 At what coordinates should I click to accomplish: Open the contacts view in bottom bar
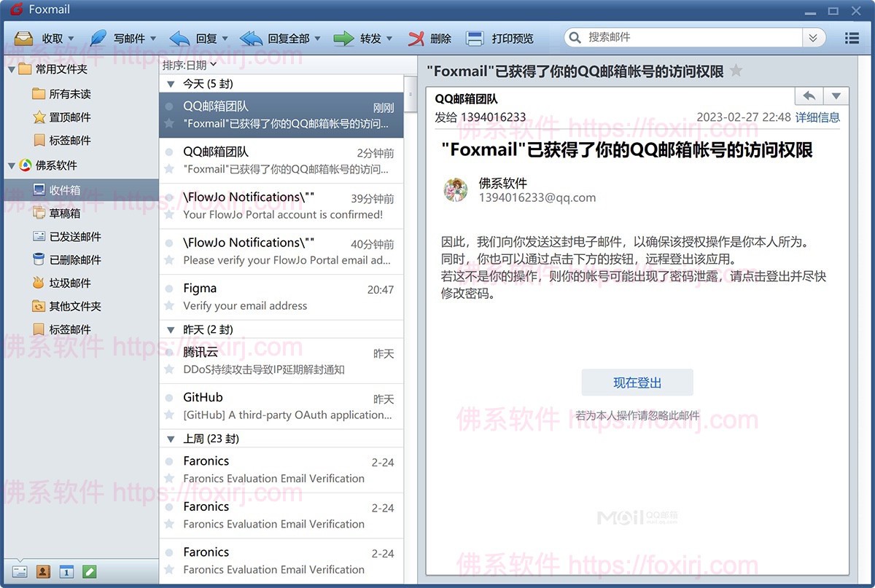click(x=43, y=571)
